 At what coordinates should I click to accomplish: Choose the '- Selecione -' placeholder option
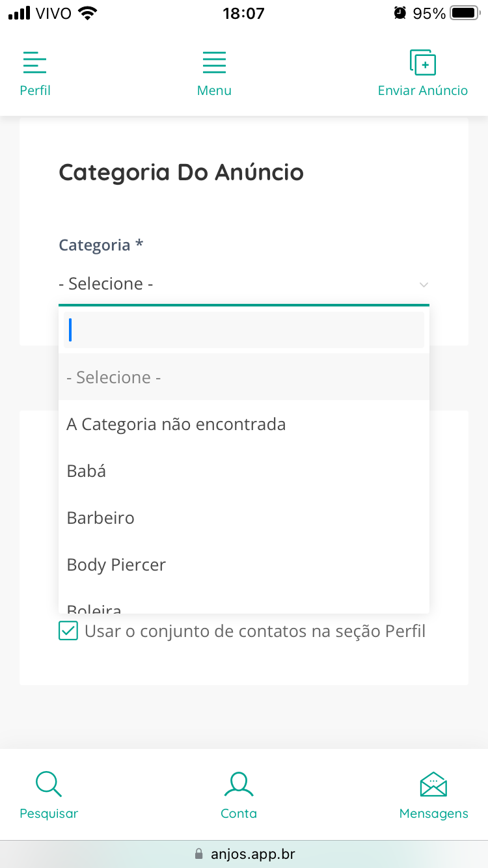coord(243,377)
